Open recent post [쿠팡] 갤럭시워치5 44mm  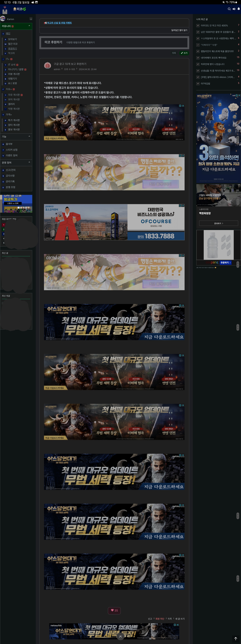pyautogui.click(x=218, y=77)
